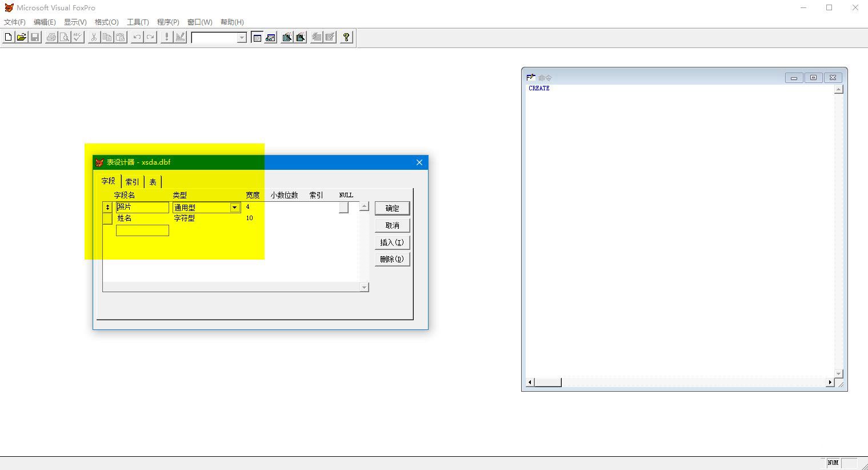868x470 pixels.
Task: Open the database dropdown in the toolbar
Action: point(242,38)
